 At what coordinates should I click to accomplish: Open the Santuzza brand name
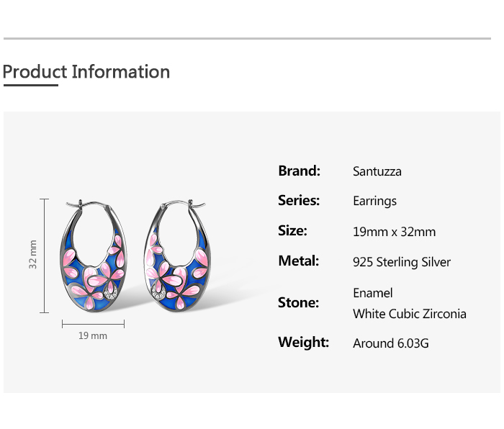tap(377, 171)
